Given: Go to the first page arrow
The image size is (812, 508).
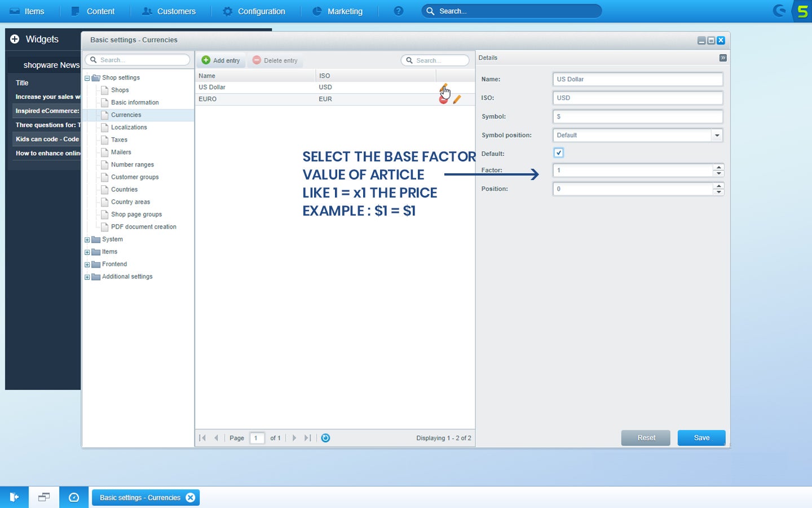Looking at the screenshot, I should pos(202,438).
